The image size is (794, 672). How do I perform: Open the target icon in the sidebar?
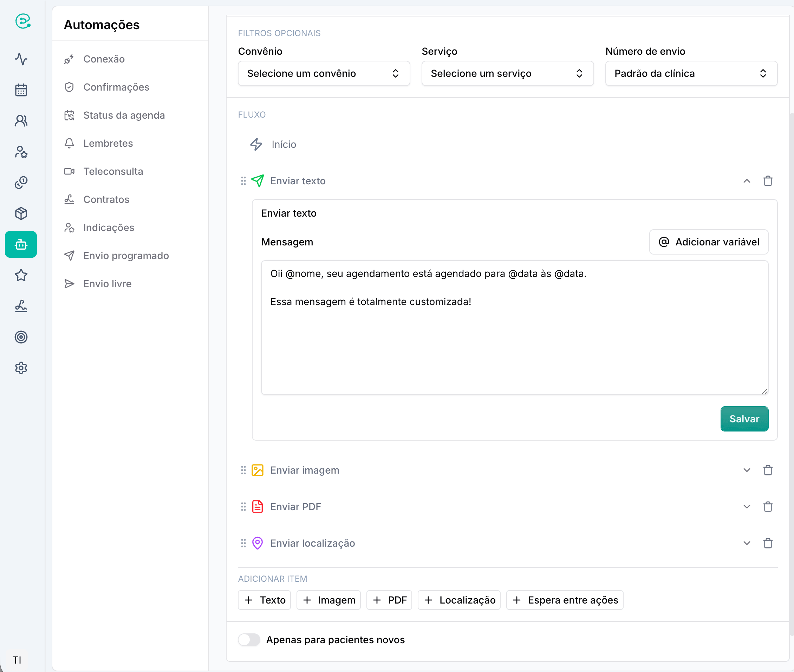pyautogui.click(x=21, y=337)
